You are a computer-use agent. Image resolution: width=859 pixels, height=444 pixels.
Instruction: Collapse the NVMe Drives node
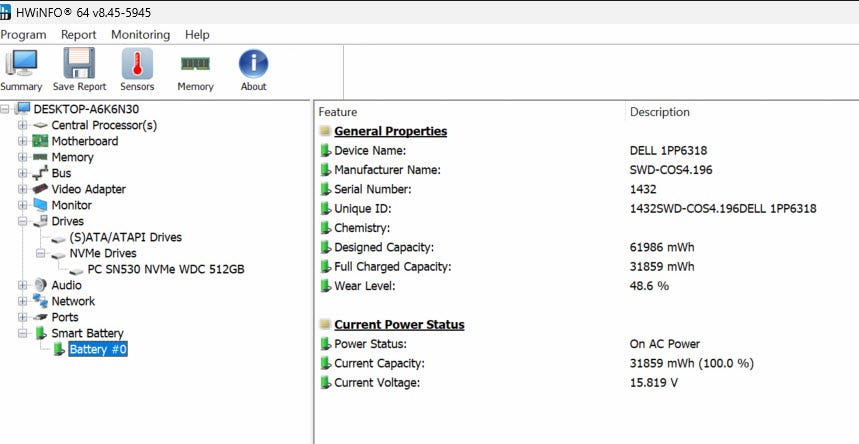[x=41, y=253]
